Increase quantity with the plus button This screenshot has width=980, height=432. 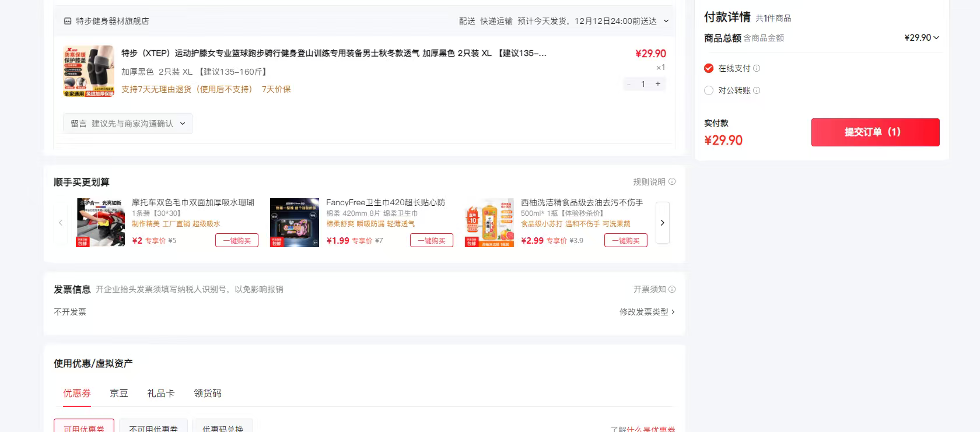[x=658, y=84]
